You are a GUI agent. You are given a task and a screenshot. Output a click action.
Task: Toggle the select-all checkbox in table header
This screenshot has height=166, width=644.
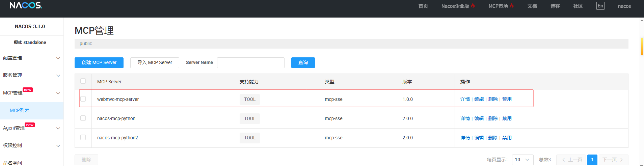pos(83,81)
